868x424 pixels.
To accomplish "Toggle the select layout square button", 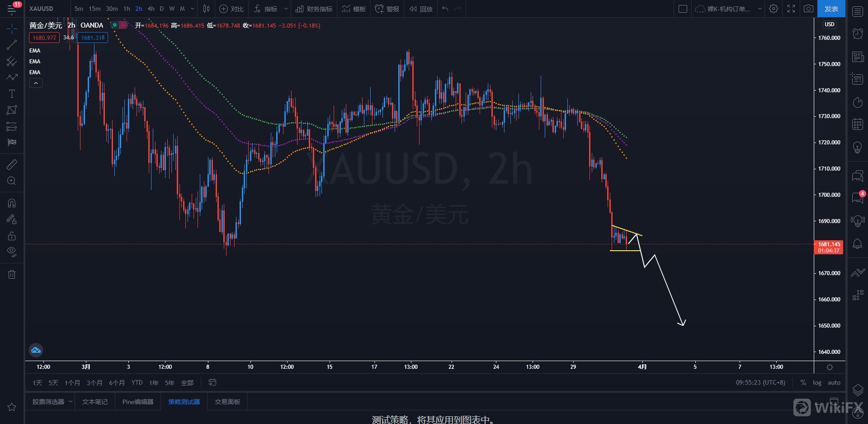I will tap(683, 9).
